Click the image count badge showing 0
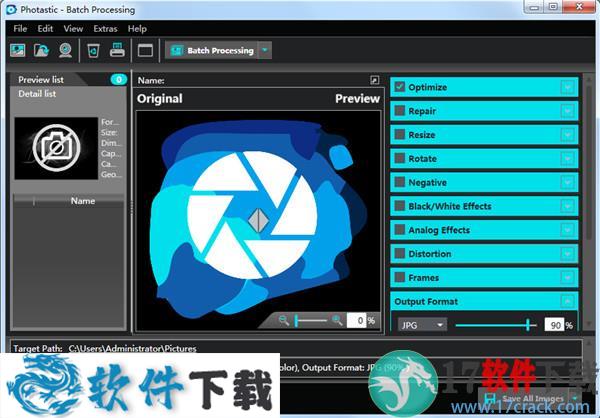600x418 pixels. (119, 80)
